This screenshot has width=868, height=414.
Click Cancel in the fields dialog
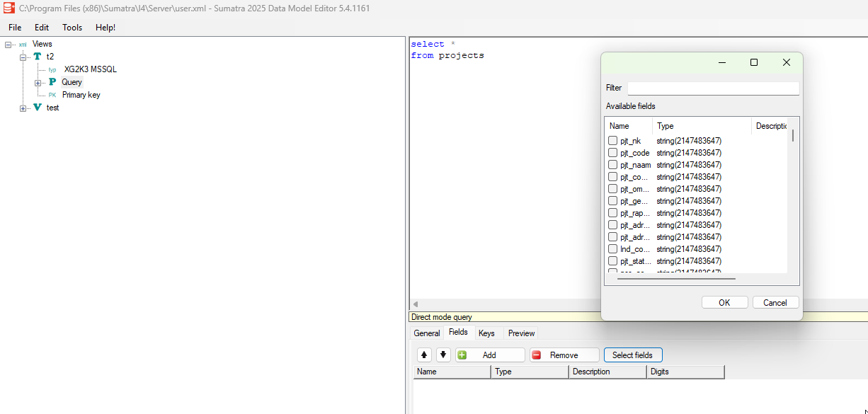point(775,302)
